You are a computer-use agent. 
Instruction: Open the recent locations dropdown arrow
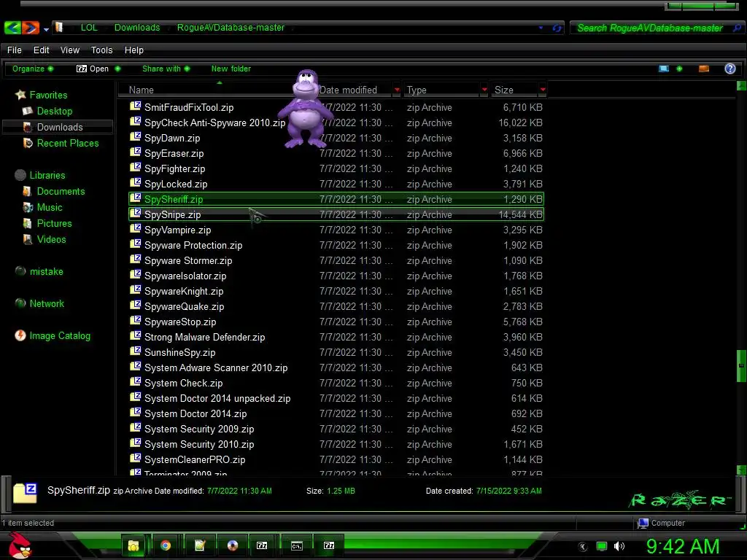point(46,29)
